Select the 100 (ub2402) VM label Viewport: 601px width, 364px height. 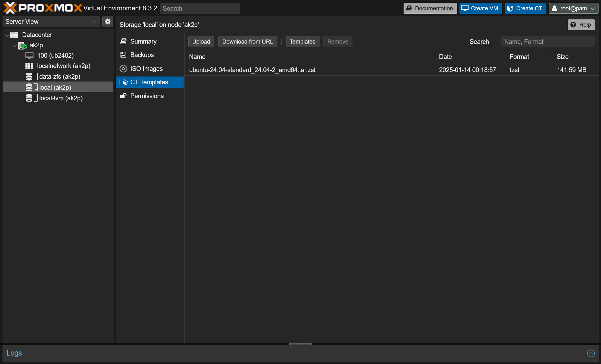[56, 55]
